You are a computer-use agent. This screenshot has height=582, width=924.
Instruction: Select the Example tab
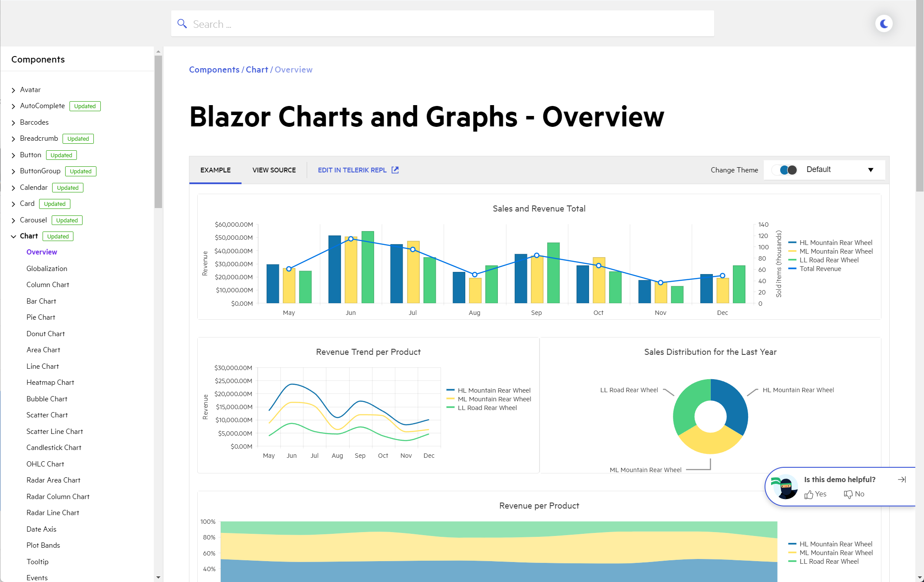(215, 170)
